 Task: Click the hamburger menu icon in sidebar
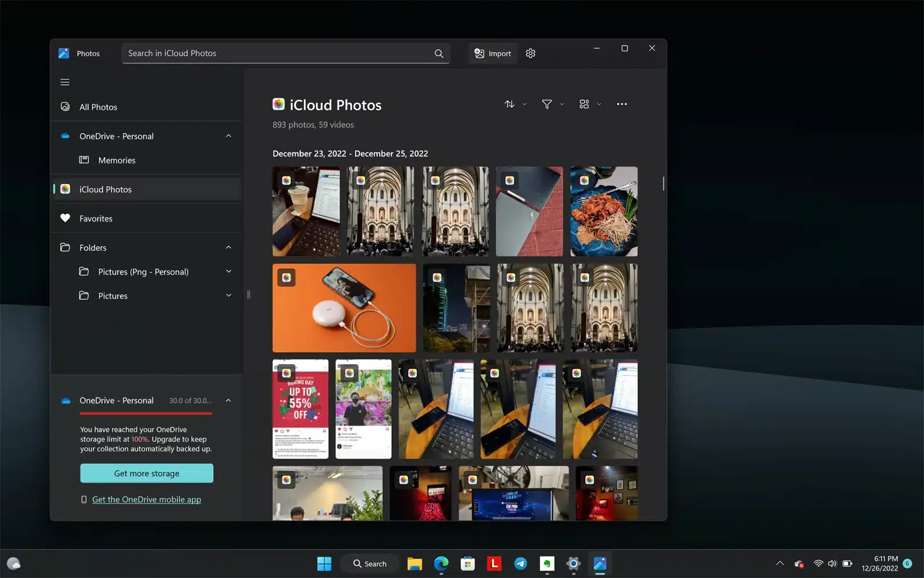pyautogui.click(x=65, y=81)
